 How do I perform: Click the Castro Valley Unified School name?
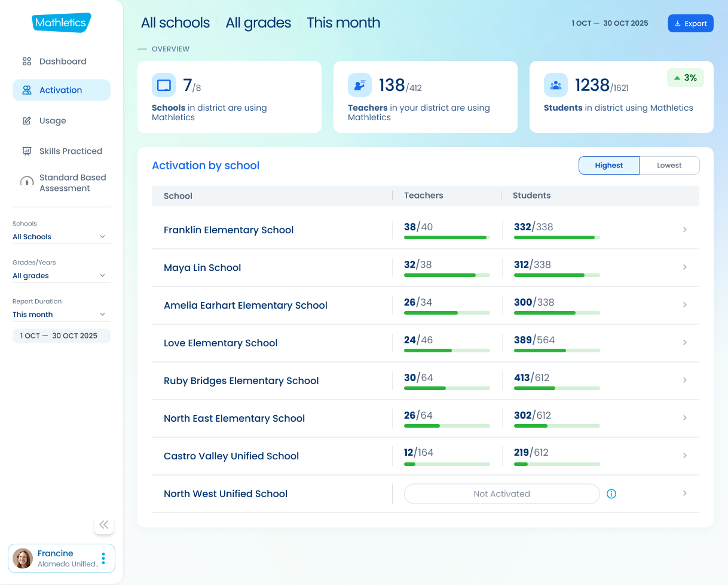(x=231, y=456)
